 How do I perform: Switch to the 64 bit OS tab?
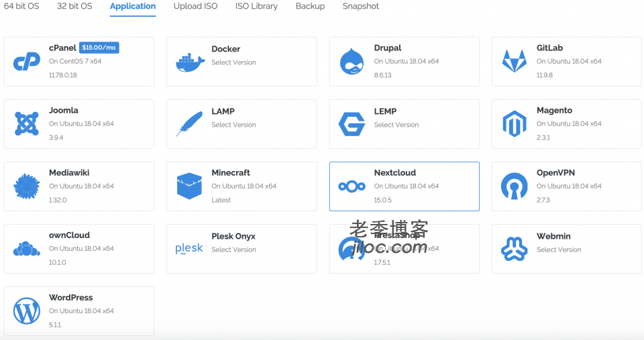21,6
